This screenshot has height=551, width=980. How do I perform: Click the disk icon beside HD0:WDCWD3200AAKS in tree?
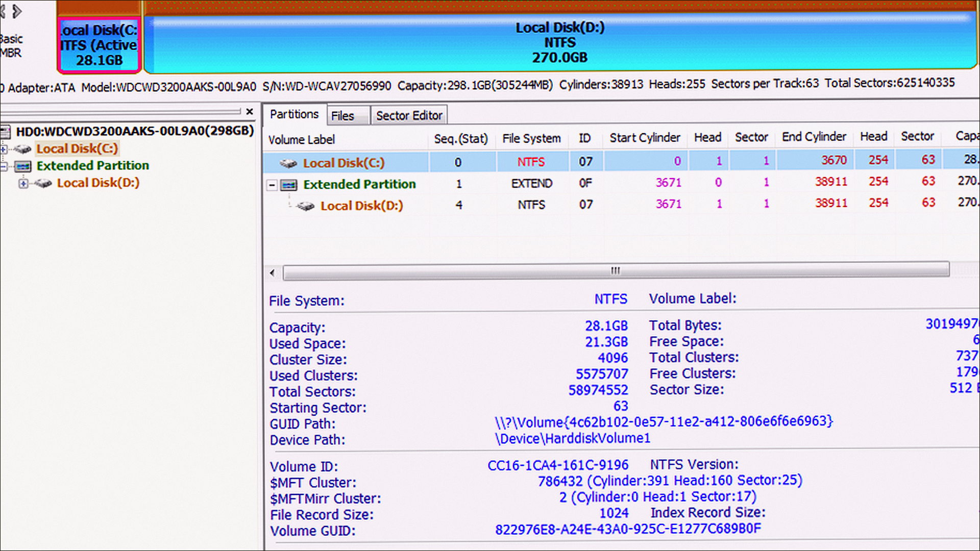pyautogui.click(x=5, y=132)
